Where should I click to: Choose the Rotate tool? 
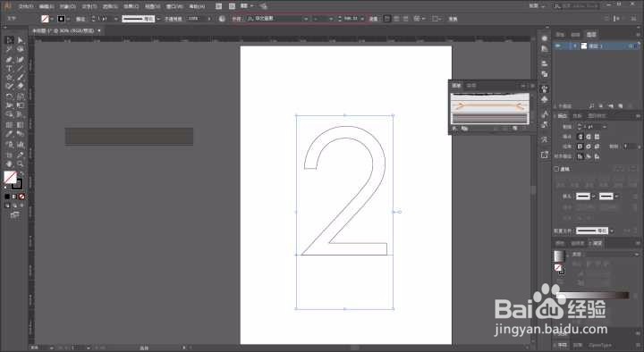[9, 96]
